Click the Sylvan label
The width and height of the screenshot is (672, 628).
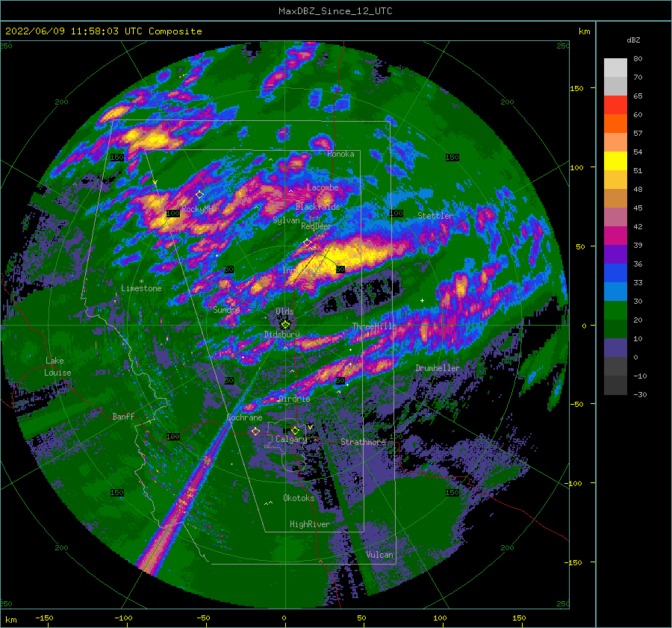(x=286, y=220)
